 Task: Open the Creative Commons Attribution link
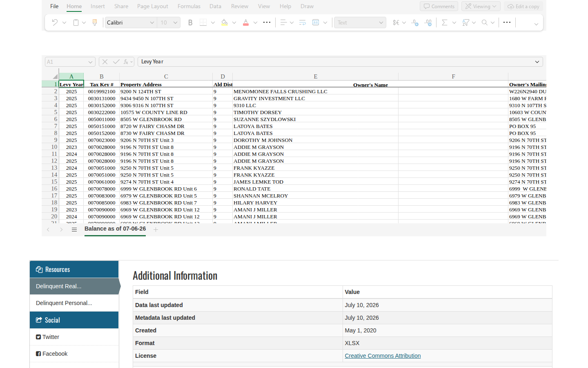click(x=383, y=356)
